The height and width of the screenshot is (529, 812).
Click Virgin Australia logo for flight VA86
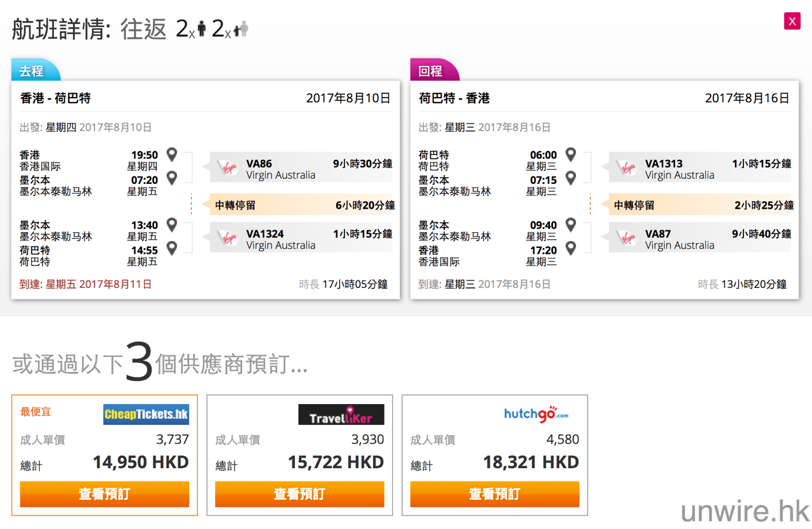click(x=228, y=167)
